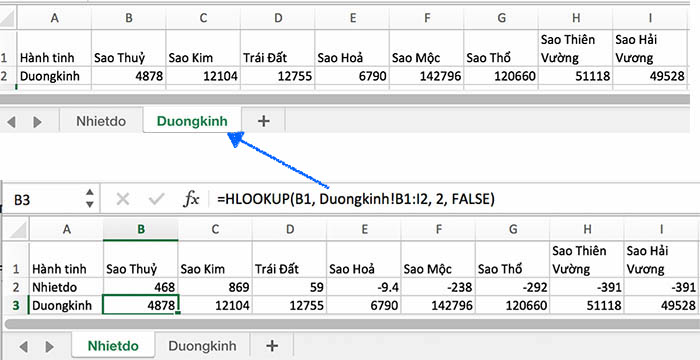
Task: Go to previous sheet in the upper workbook
Action: tap(11, 121)
